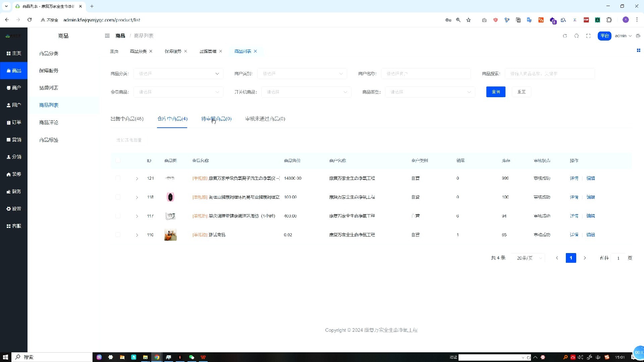644x362 pixels.
Task: Toggle the select-all checkbox in table header
Action: point(118,161)
